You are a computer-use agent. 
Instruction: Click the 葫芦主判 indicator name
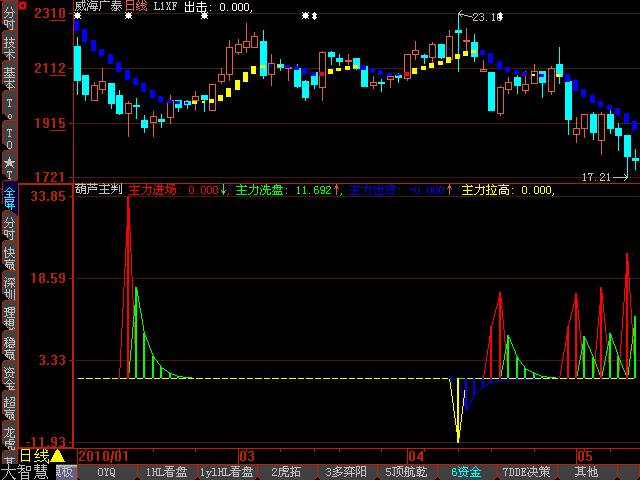tap(98, 190)
